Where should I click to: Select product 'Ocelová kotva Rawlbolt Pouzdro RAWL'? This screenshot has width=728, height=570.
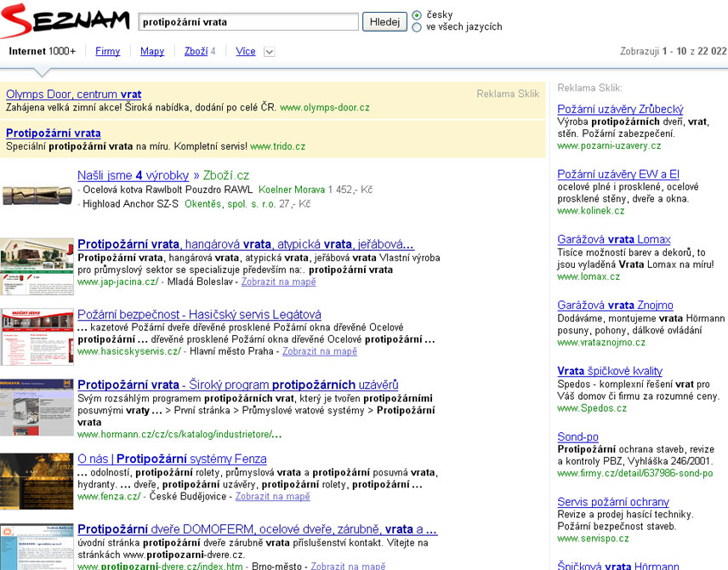pos(168,190)
